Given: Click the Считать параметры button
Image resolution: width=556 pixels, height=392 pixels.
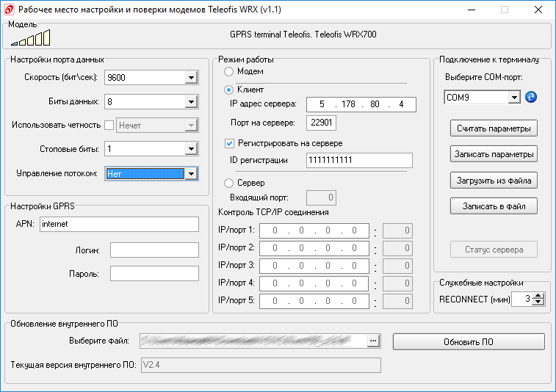Looking at the screenshot, I should (x=494, y=128).
